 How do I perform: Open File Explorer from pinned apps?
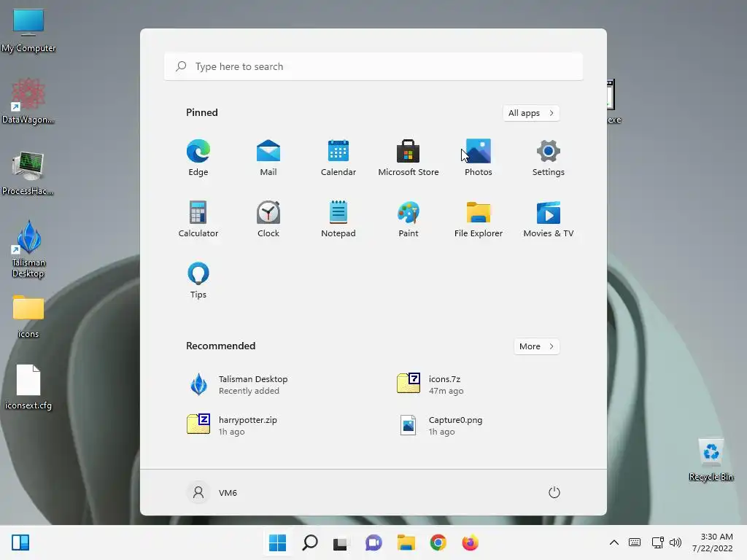479,219
